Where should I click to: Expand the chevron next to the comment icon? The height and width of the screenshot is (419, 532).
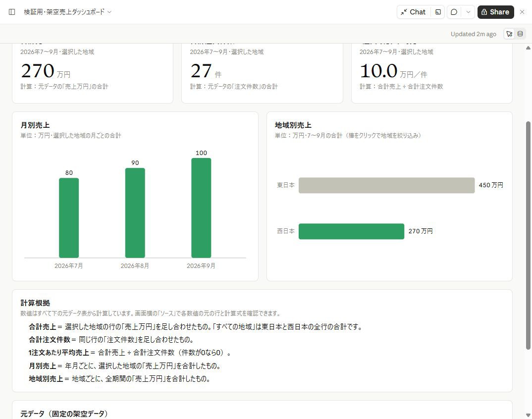coord(468,12)
